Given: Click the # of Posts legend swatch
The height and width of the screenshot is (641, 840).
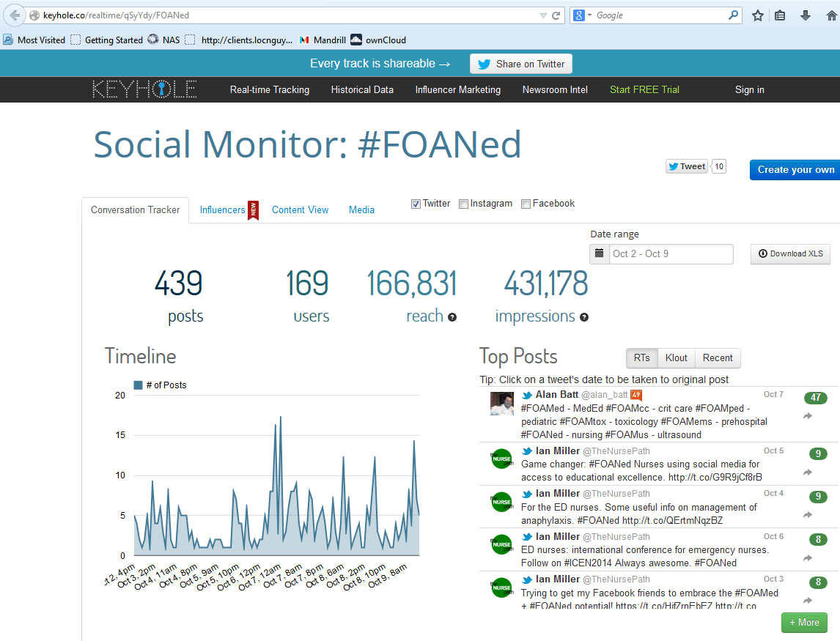Looking at the screenshot, I should 138,385.
